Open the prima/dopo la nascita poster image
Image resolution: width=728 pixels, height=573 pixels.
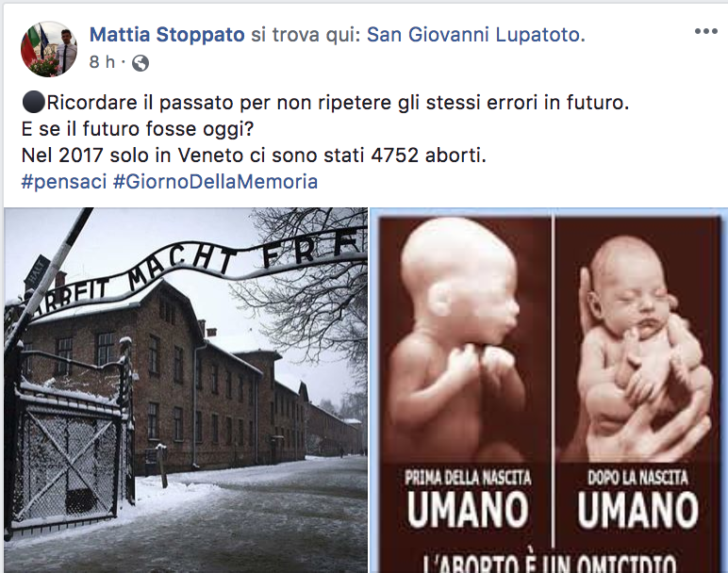tap(549, 390)
